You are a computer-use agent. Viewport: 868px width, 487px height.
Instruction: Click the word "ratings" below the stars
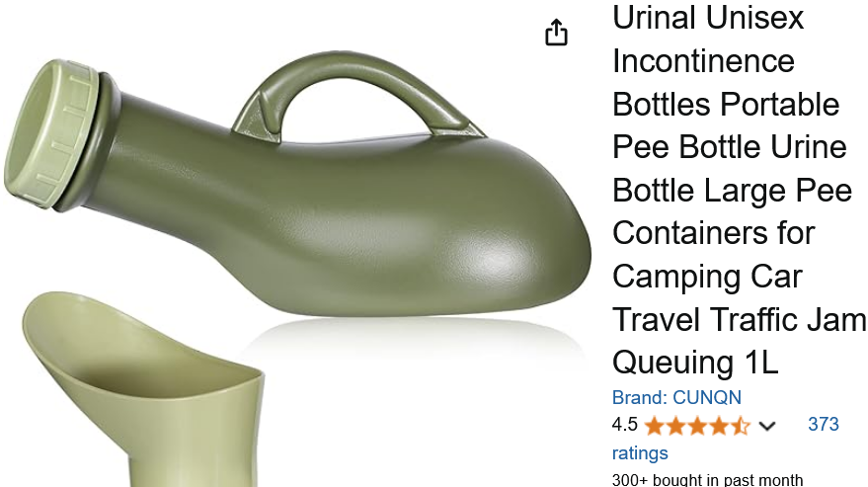(x=640, y=453)
